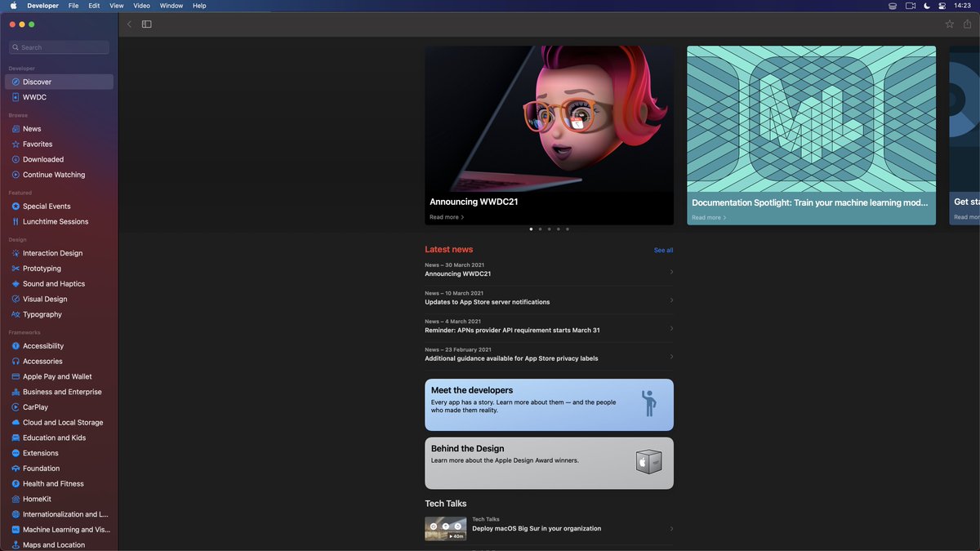Viewport: 980px width, 551px height.
Task: Expand the Announcing WWDC21 news row chevron
Action: point(671,272)
